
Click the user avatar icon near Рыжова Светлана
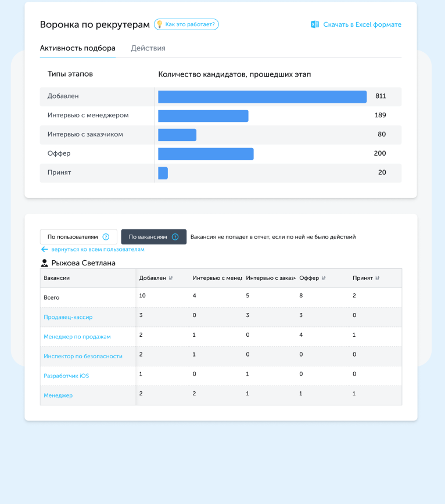click(44, 263)
